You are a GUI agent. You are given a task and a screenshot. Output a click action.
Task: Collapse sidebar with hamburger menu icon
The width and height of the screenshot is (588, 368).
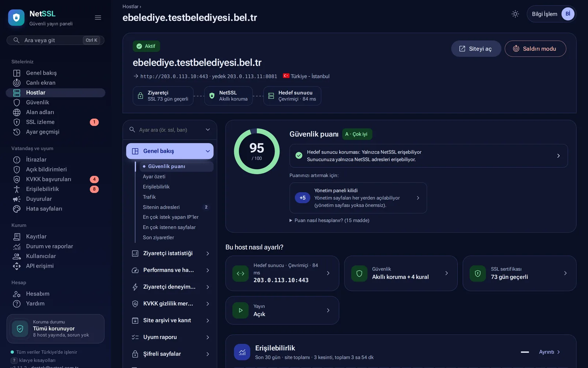click(x=98, y=18)
